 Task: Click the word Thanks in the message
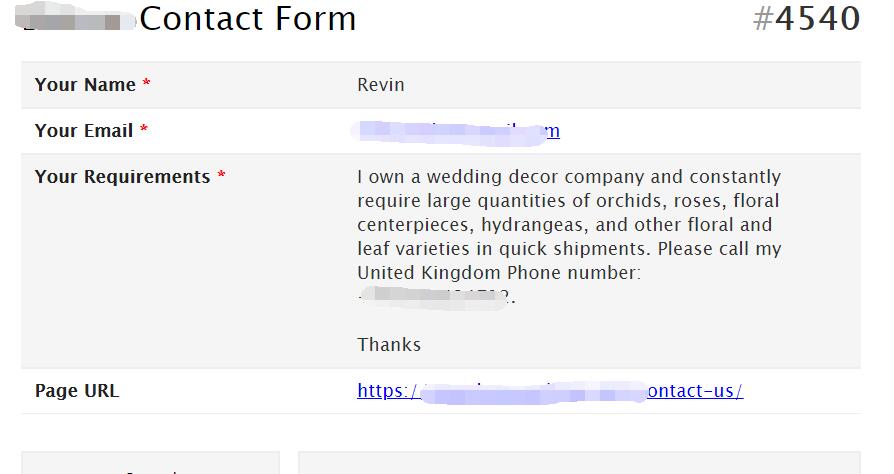389,345
